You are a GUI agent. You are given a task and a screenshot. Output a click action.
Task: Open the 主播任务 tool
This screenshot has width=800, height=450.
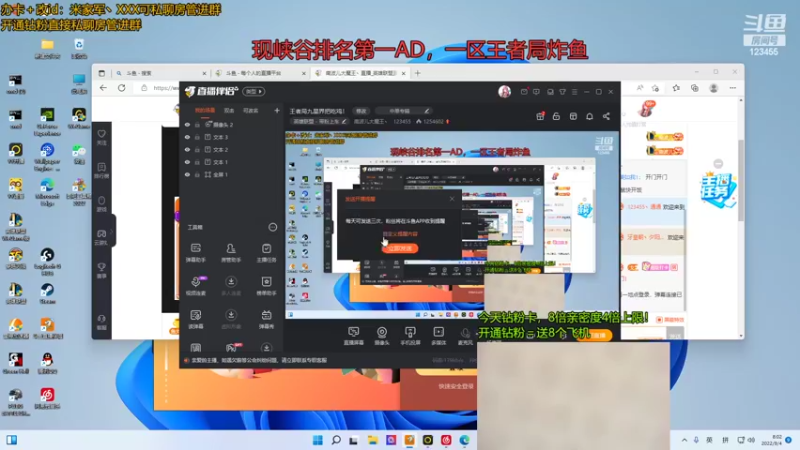266,253
